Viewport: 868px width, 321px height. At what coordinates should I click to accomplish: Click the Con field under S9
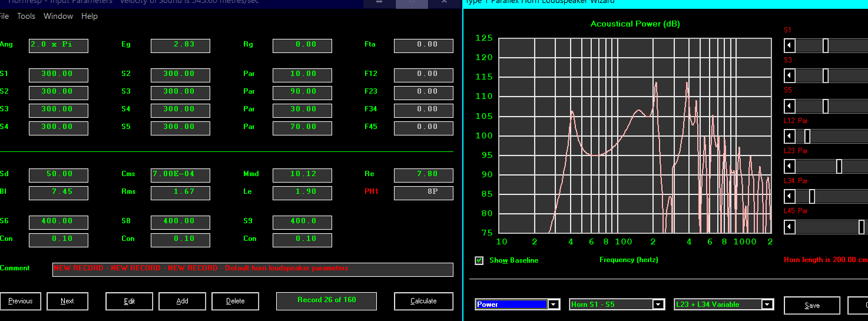302,240
